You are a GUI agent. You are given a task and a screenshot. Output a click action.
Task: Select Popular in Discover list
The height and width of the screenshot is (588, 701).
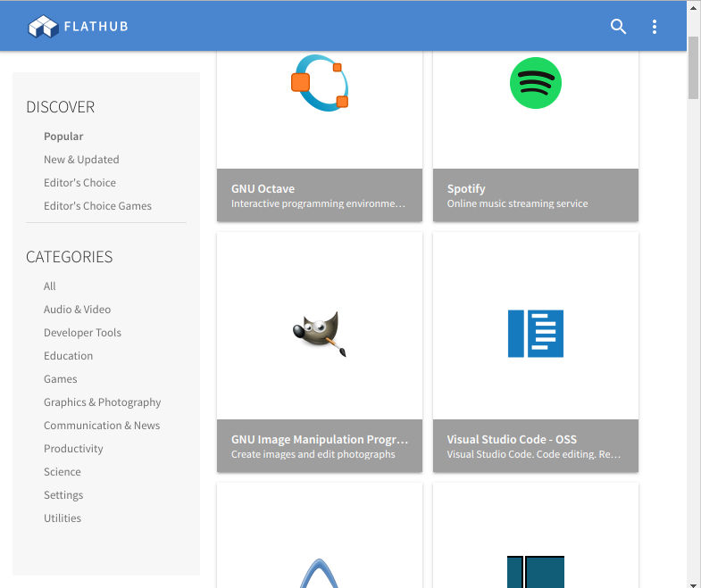[x=63, y=137]
